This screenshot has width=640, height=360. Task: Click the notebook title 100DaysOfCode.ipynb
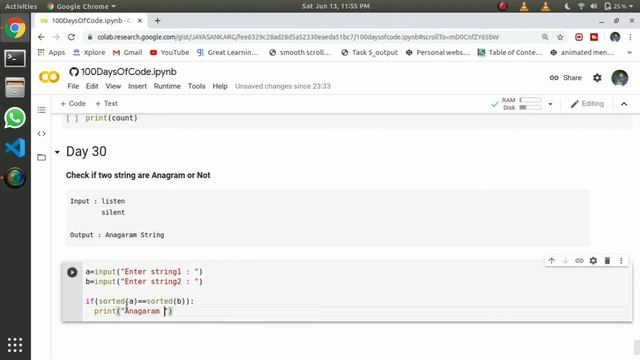point(129,72)
